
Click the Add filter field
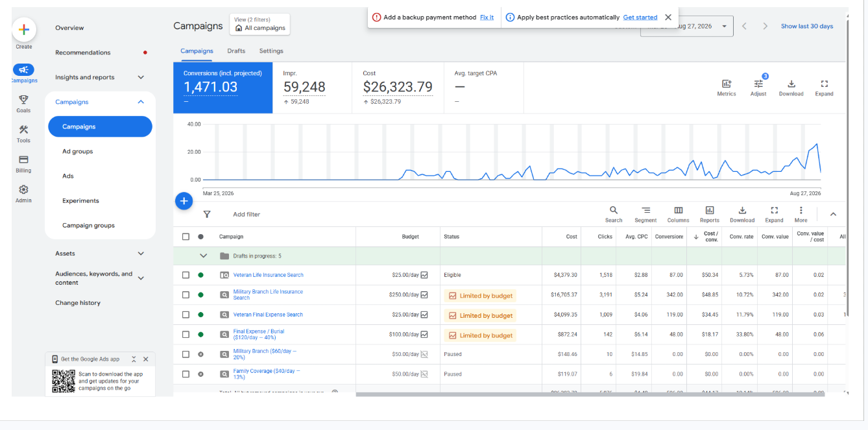click(x=247, y=214)
